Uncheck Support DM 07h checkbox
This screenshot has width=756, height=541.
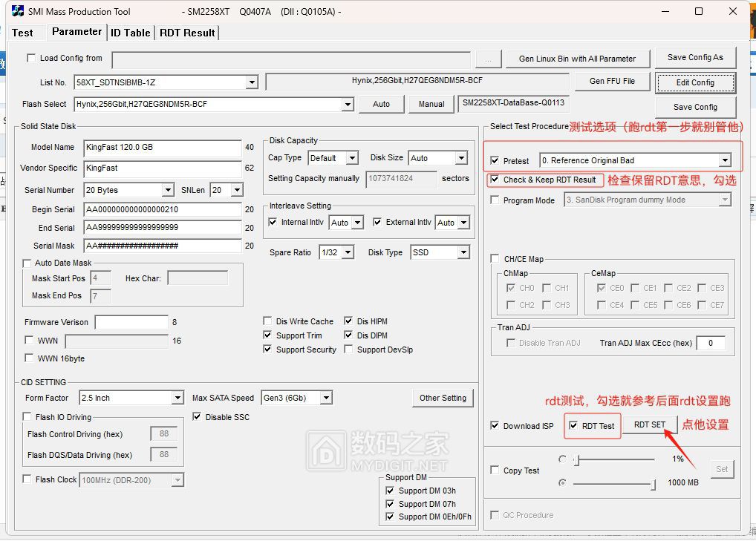click(390, 504)
